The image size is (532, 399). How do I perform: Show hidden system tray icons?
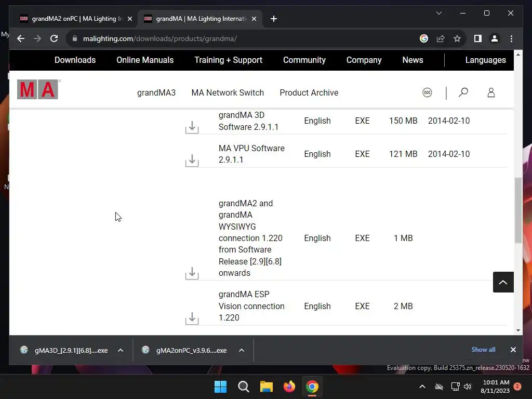pyautogui.click(x=422, y=387)
